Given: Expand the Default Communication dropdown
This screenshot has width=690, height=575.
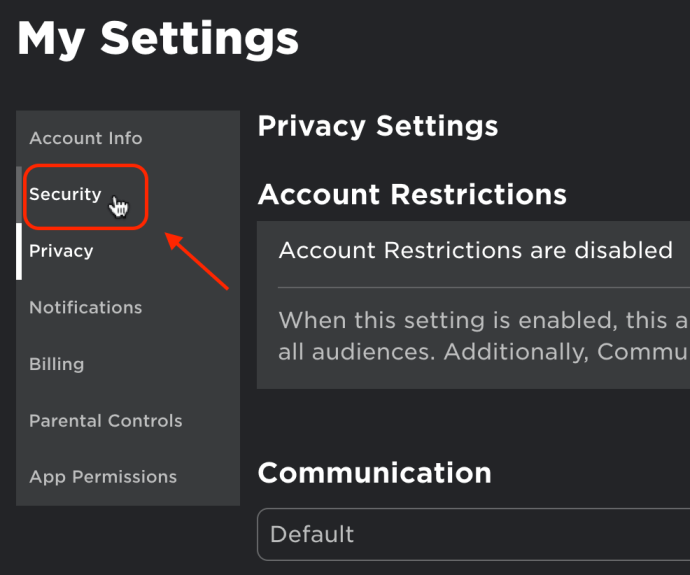Looking at the screenshot, I should [x=473, y=534].
